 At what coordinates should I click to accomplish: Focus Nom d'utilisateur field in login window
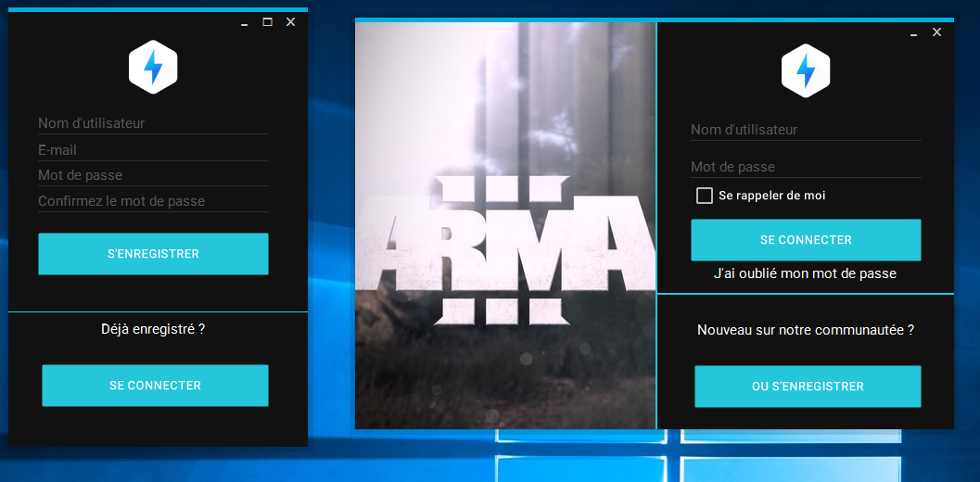coord(806,130)
